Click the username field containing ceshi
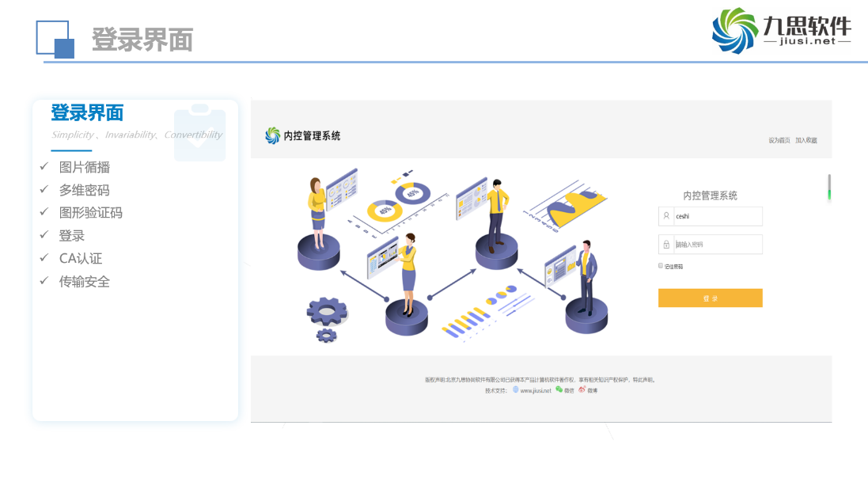This screenshot has width=868, height=486. (x=716, y=216)
